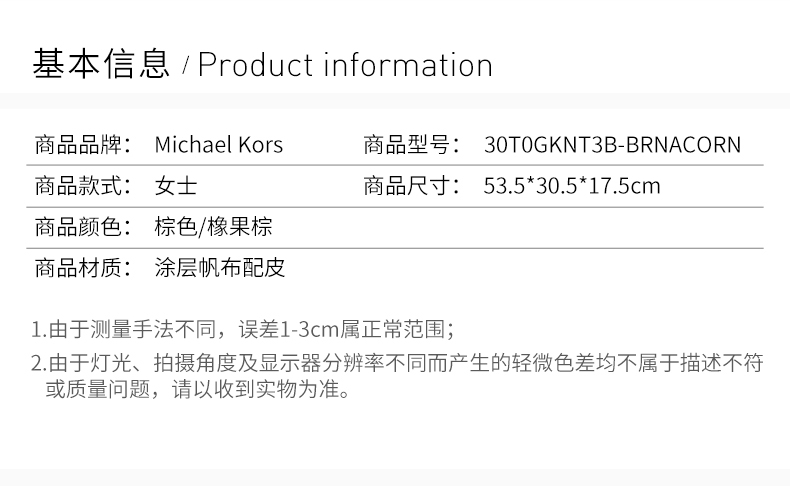Select the 商品尺寸 label

tap(412, 186)
